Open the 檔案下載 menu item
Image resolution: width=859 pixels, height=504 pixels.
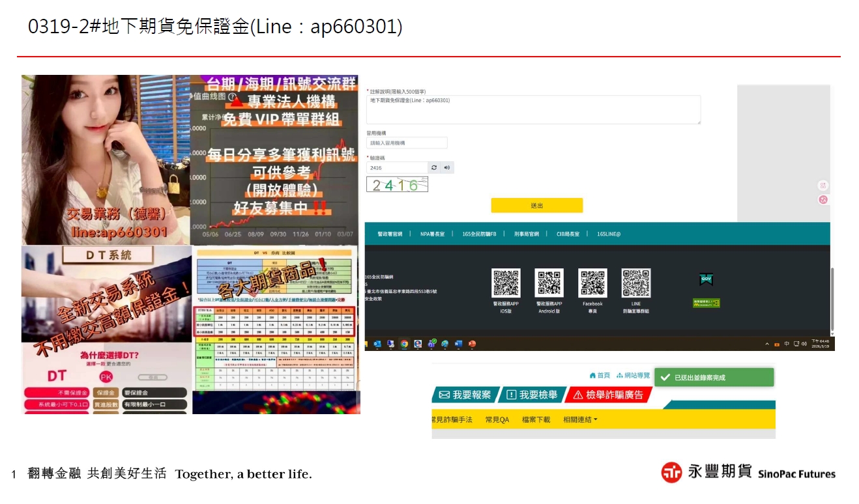click(536, 420)
